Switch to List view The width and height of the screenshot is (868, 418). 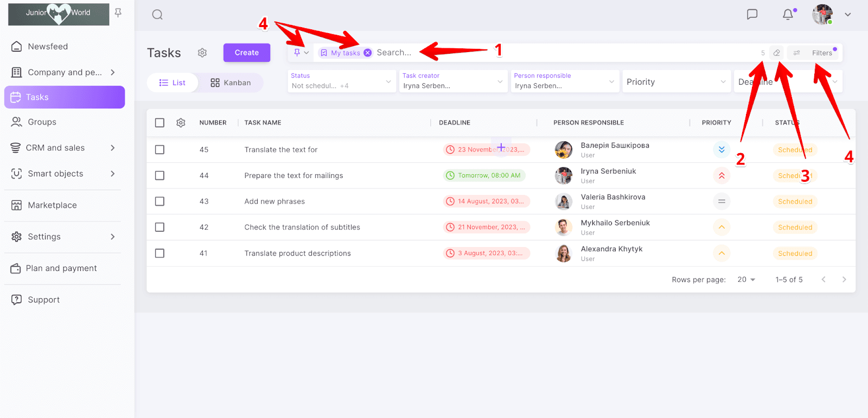173,83
